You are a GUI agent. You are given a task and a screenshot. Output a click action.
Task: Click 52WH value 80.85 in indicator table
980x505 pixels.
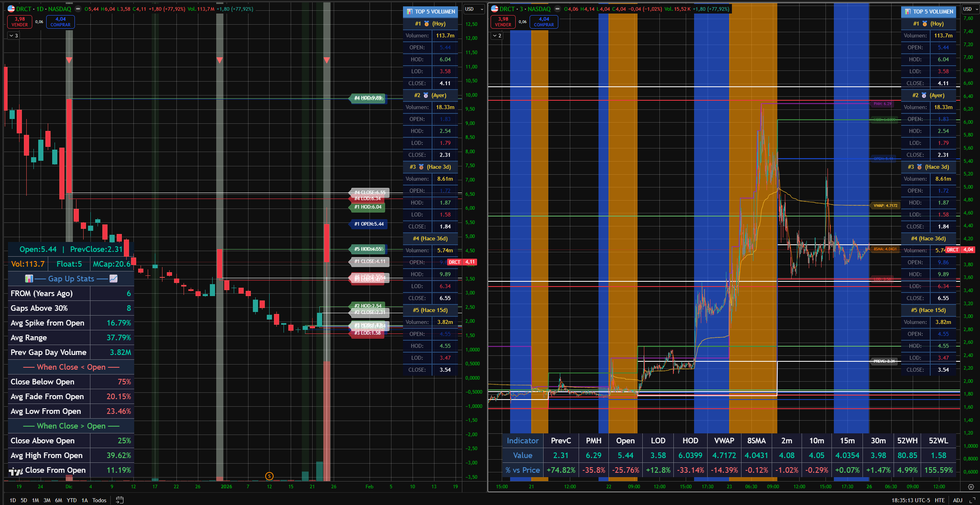(907, 455)
